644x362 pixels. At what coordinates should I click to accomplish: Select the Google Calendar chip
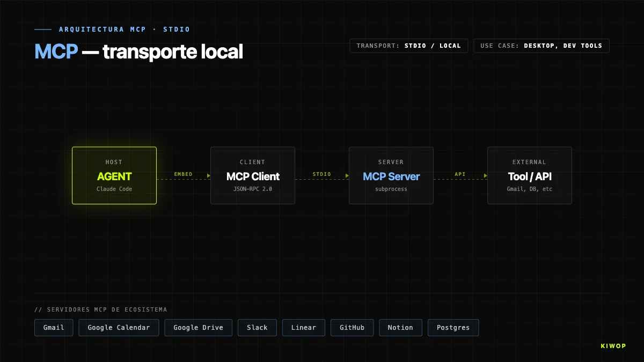point(119,328)
